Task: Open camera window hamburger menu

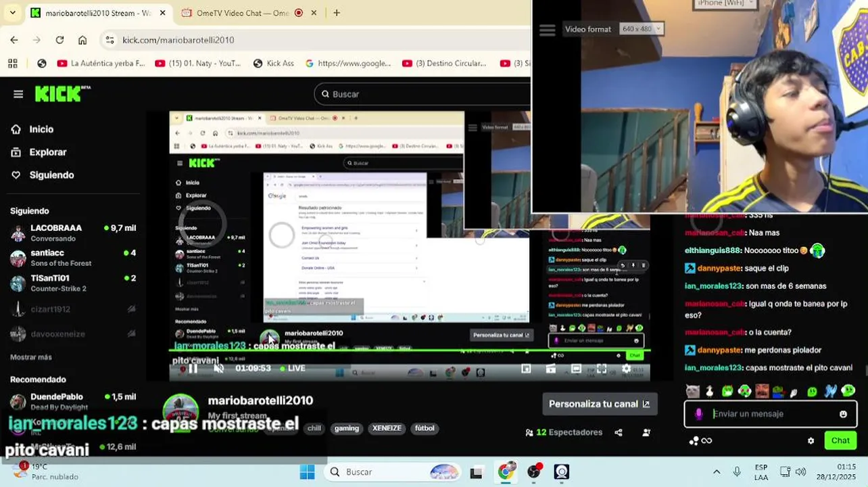Action: 547,30
